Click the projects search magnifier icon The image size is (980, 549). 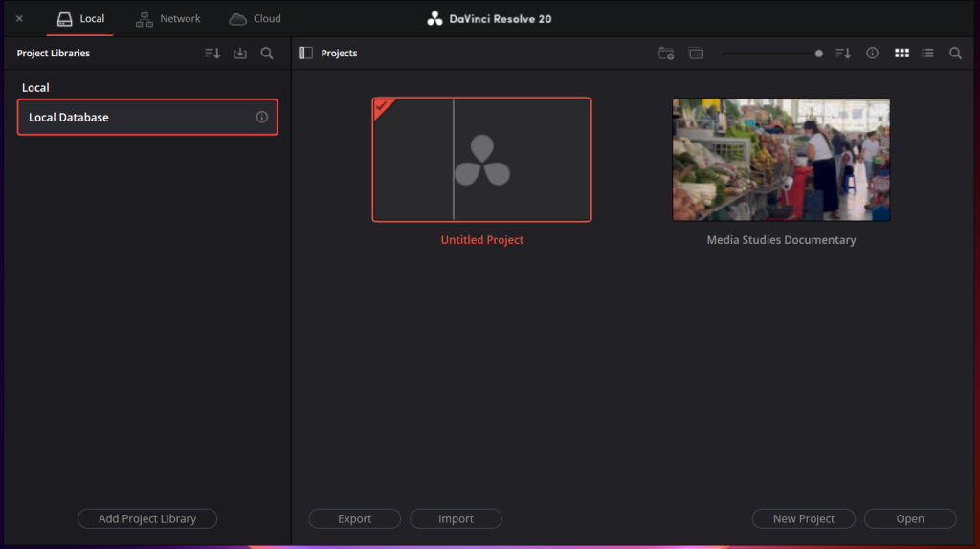pos(955,54)
